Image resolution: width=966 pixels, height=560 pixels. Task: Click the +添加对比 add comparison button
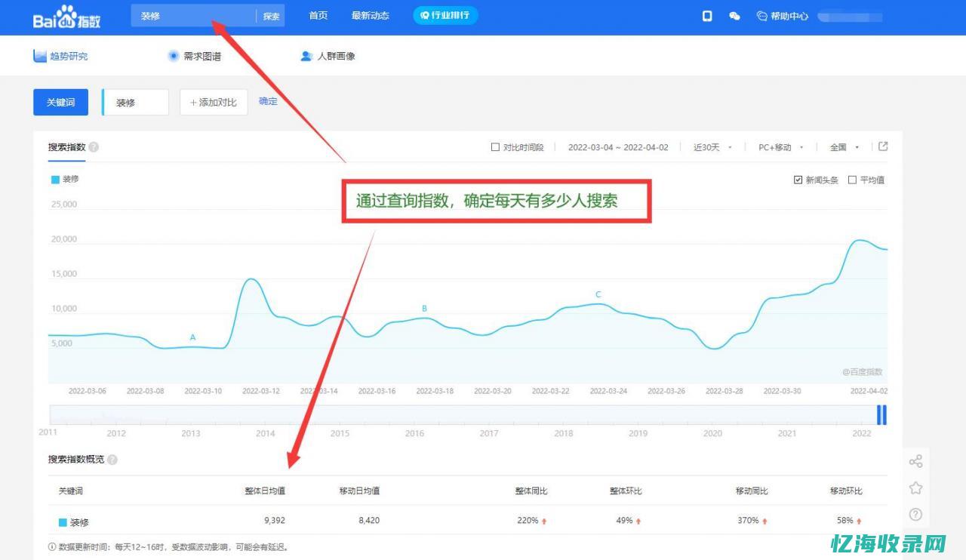coord(214,102)
